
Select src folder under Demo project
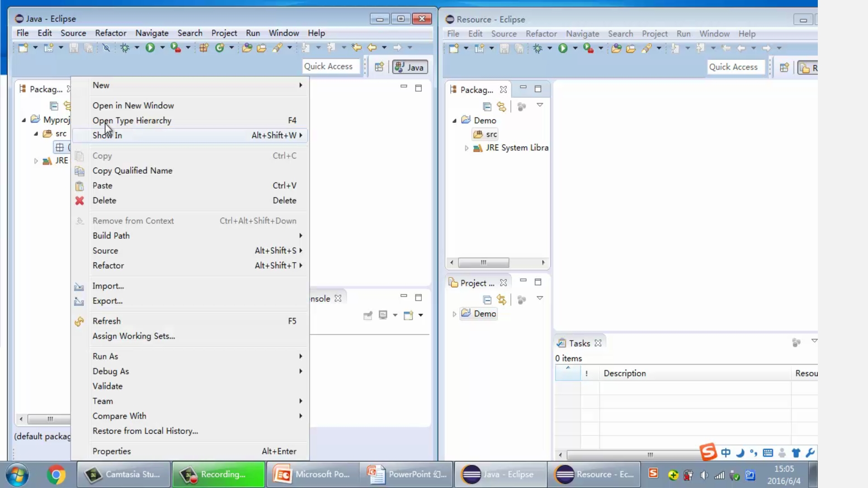pyautogui.click(x=486, y=134)
